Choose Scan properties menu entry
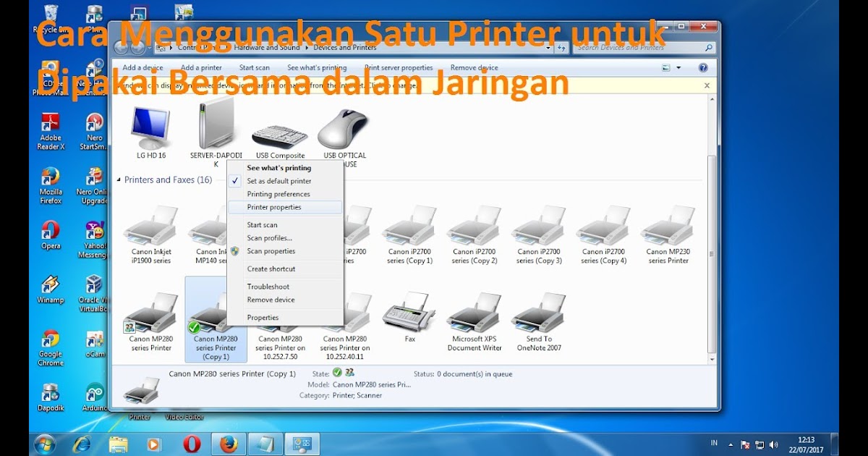This screenshot has width=868, height=456. pos(284,251)
